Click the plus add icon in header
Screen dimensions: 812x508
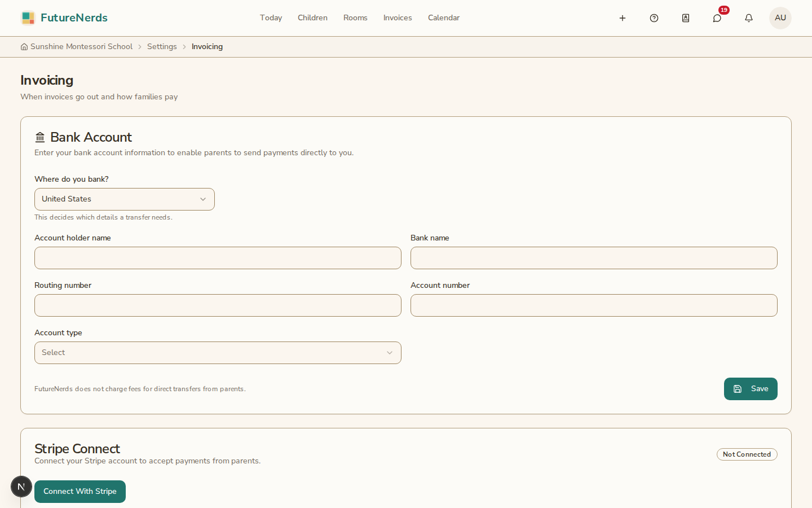[623, 18]
